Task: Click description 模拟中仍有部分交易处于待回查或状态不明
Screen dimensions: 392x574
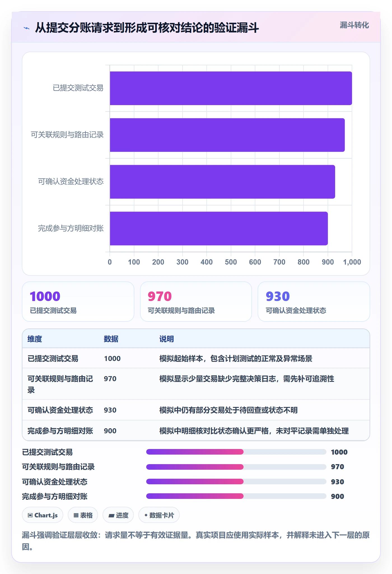Action: click(x=228, y=410)
